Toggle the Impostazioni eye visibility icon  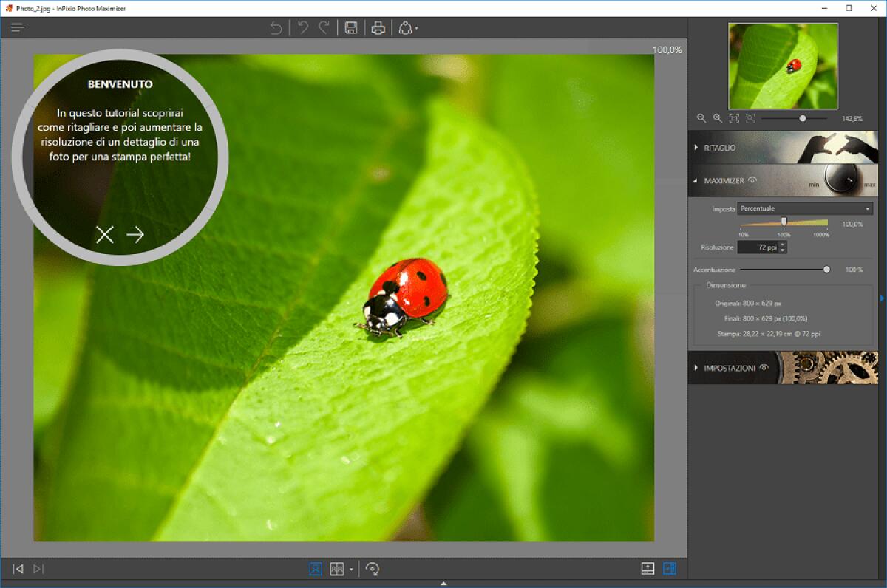(x=764, y=367)
